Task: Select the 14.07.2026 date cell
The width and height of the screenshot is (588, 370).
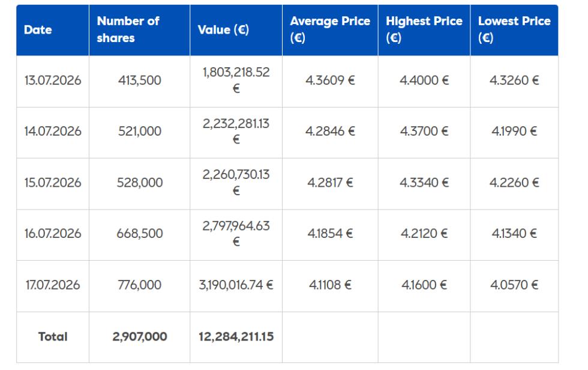Action: point(53,132)
